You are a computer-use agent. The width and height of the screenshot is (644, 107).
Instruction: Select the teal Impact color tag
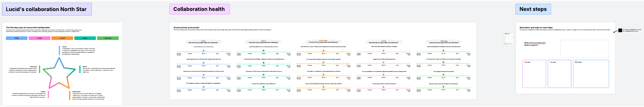85,38
